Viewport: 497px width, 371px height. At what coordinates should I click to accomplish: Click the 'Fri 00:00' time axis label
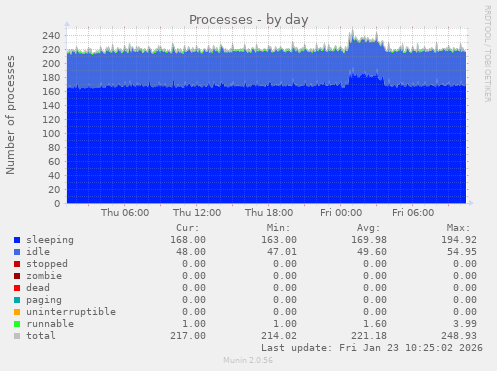(341, 213)
